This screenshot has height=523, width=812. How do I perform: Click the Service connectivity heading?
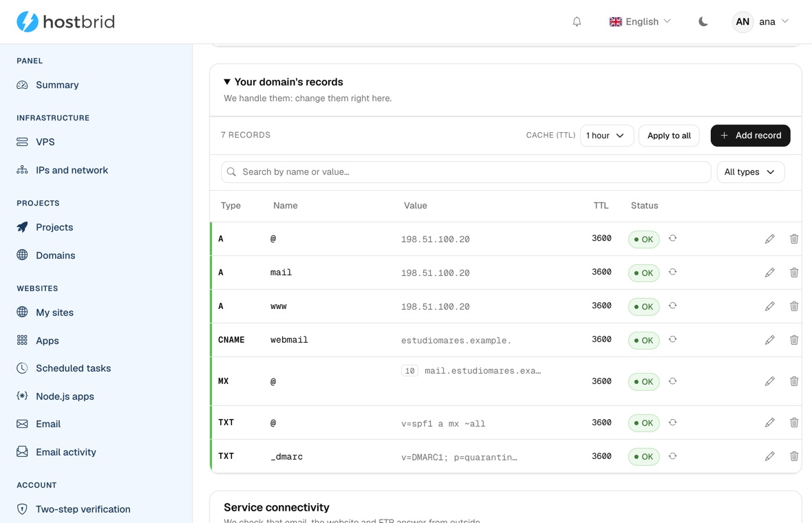[x=277, y=507]
